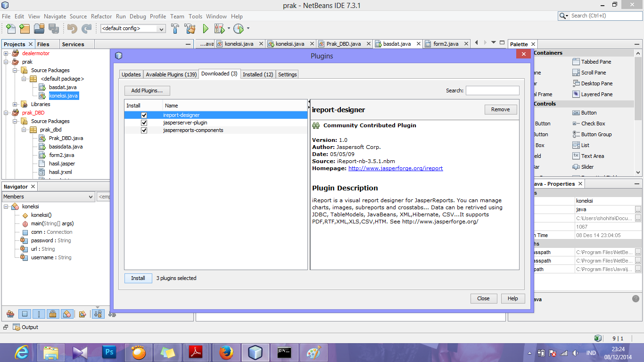Click Sort by Source icon in Navigator

click(x=112, y=314)
